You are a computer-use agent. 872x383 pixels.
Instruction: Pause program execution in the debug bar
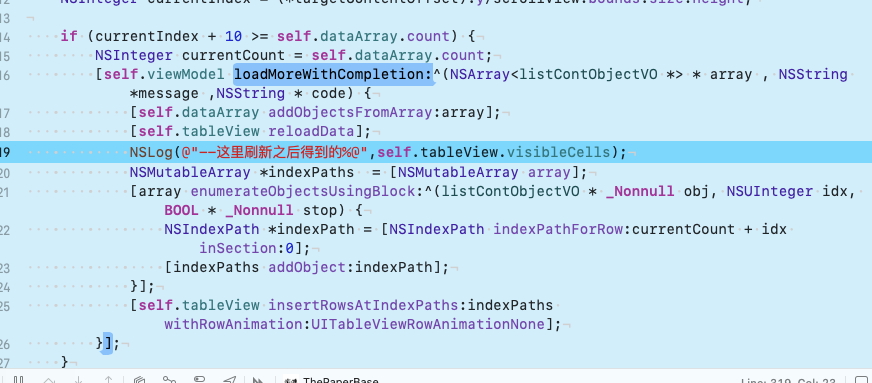tap(18, 381)
